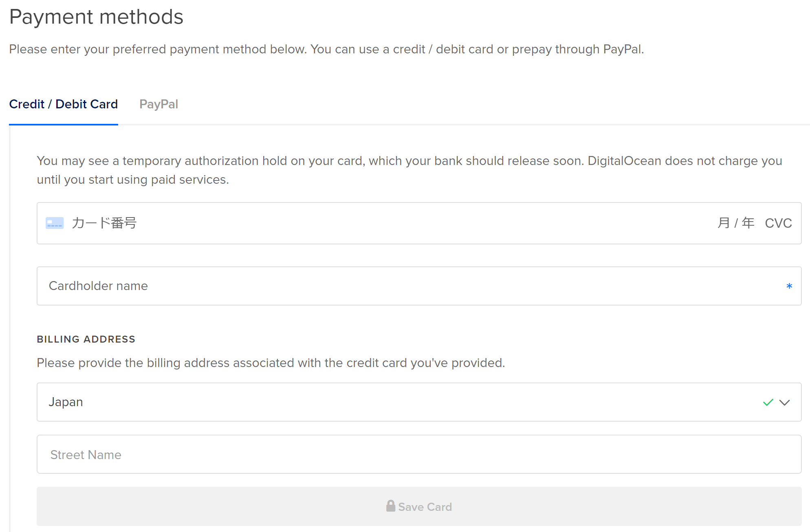Screen dimensions: 810x532
Task: Click the 月 / 年 expiry date field
Action: (x=735, y=223)
